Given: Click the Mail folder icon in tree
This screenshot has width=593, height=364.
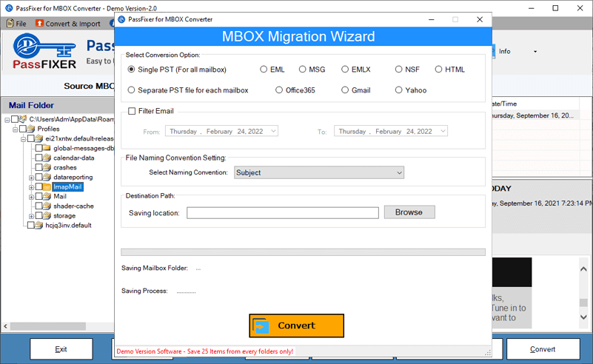Looking at the screenshot, I should coord(47,196).
